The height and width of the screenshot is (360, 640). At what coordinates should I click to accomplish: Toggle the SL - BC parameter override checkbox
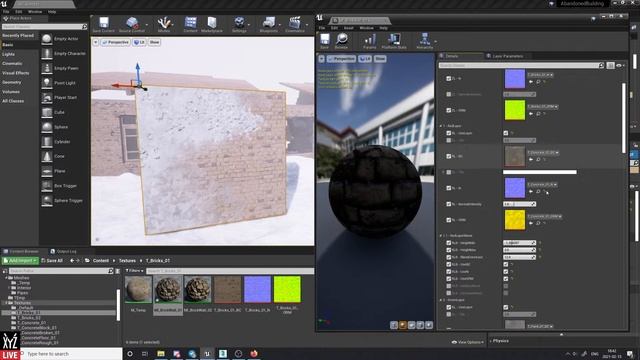coord(449,156)
